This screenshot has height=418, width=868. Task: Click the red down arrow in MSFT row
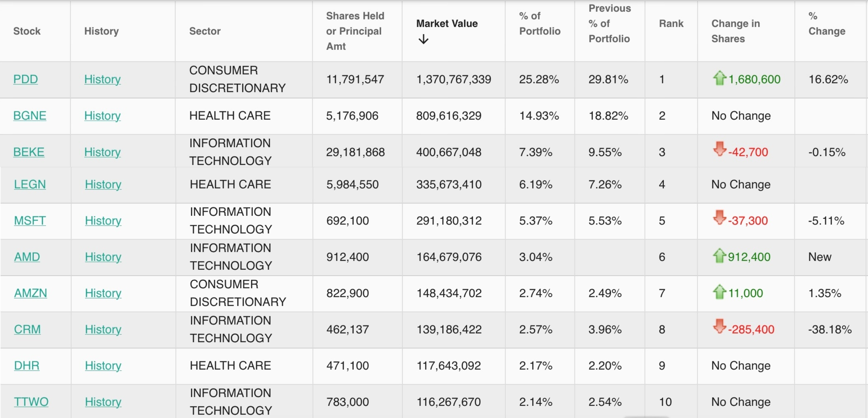point(719,218)
